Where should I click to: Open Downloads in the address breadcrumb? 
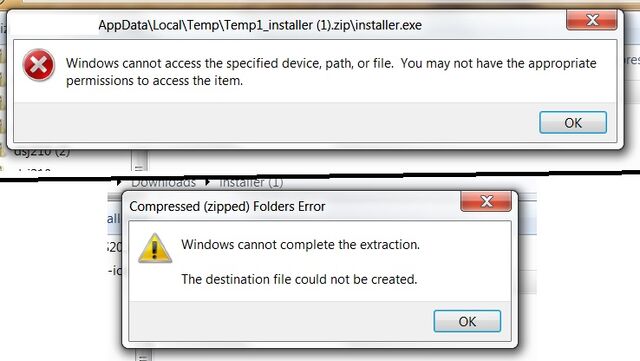point(163,182)
